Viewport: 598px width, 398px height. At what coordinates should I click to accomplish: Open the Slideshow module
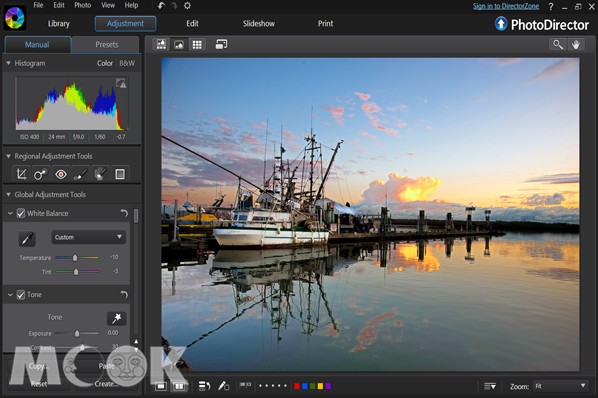point(259,24)
